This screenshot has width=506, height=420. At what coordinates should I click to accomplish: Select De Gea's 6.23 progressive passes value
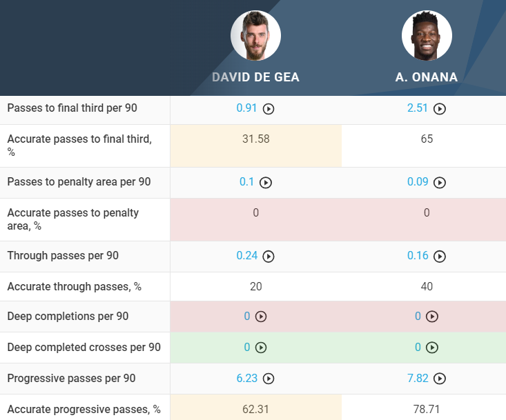click(x=246, y=378)
